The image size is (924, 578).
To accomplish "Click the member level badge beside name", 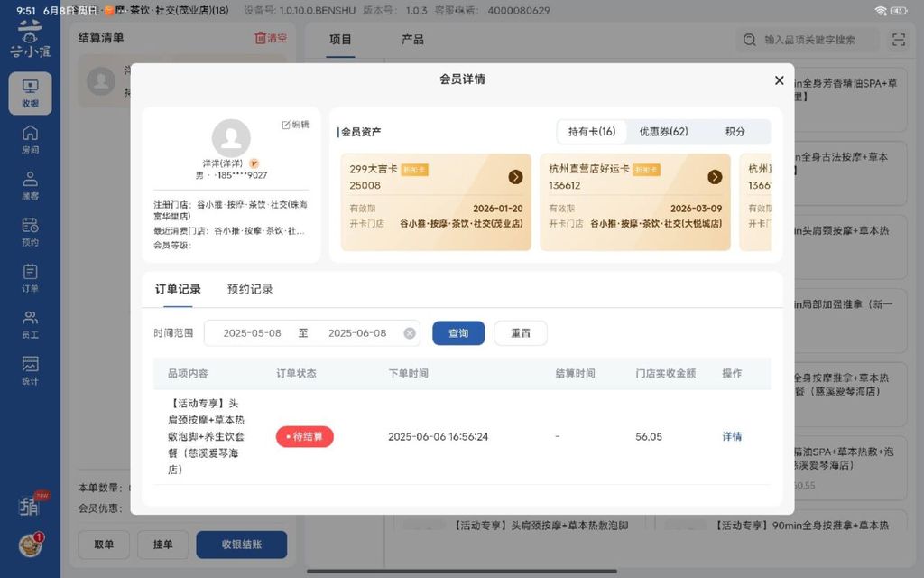I will [x=254, y=163].
